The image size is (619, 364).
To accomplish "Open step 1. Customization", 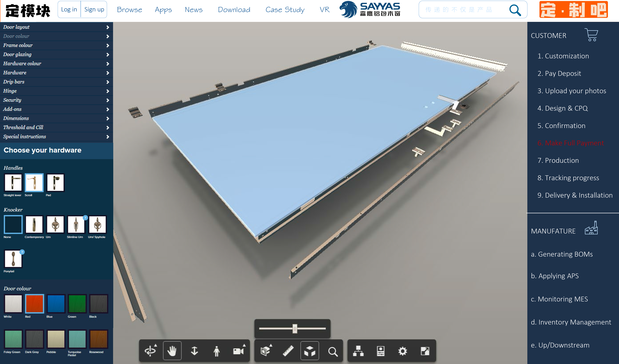I will point(563,56).
